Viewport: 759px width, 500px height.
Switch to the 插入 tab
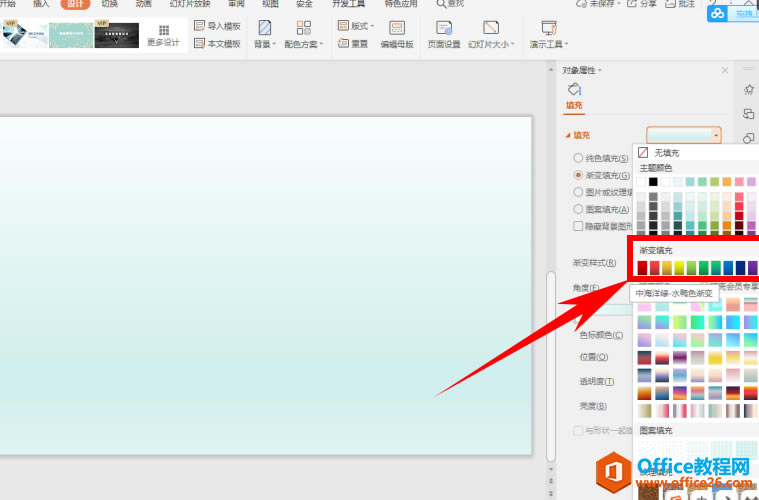[x=41, y=3]
